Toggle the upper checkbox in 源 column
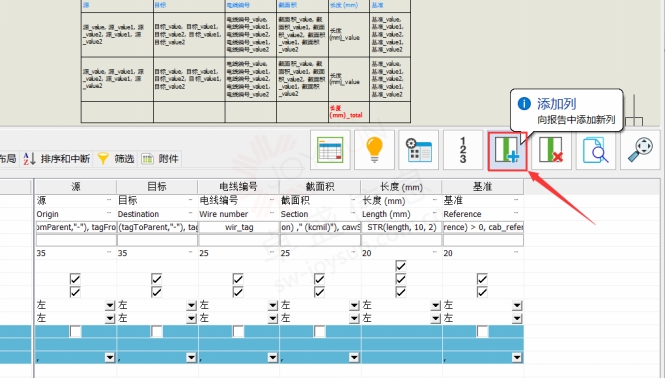The width and height of the screenshot is (666, 378). click(75, 279)
